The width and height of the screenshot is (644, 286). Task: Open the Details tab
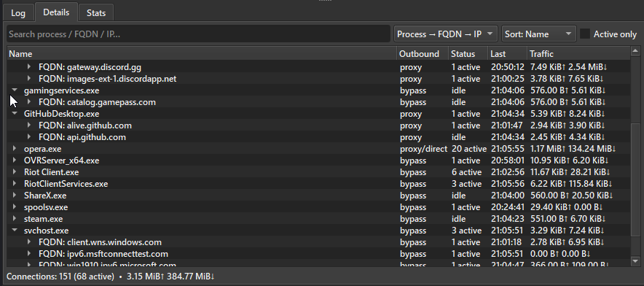coord(56,12)
